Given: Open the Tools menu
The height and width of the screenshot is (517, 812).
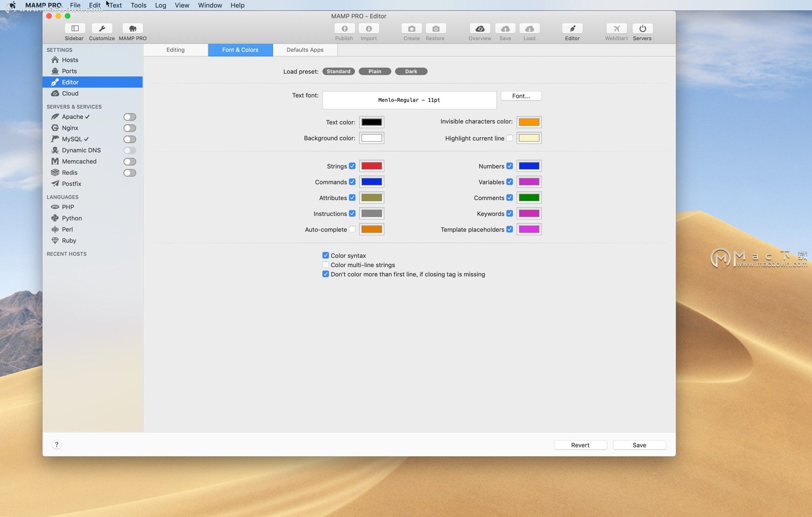Looking at the screenshot, I should 138,5.
